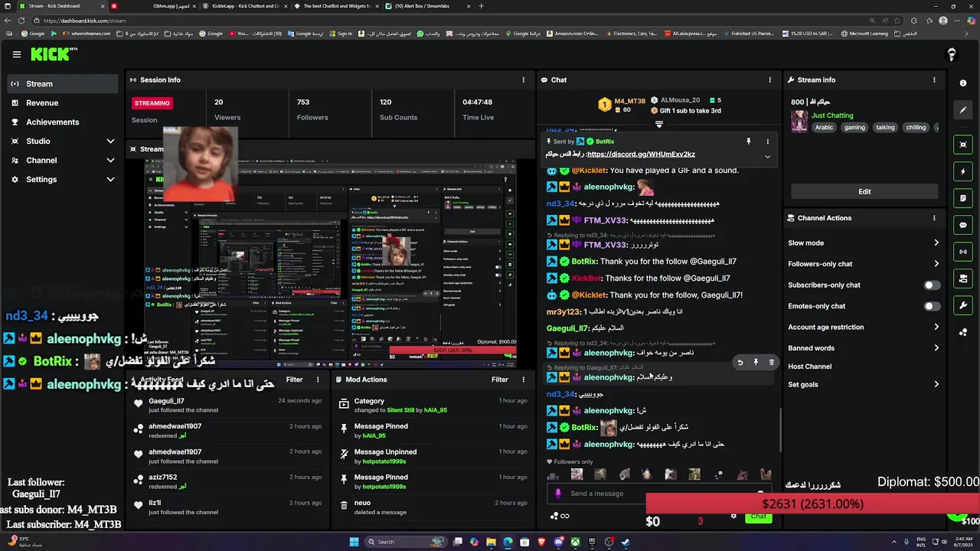Pin the sent-by BotRix pinned message icon
The image size is (980, 551).
pos(748,142)
